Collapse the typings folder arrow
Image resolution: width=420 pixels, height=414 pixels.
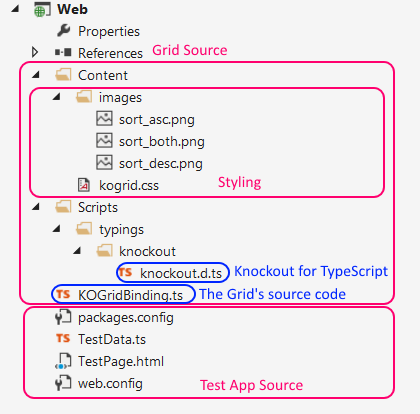tap(57, 229)
